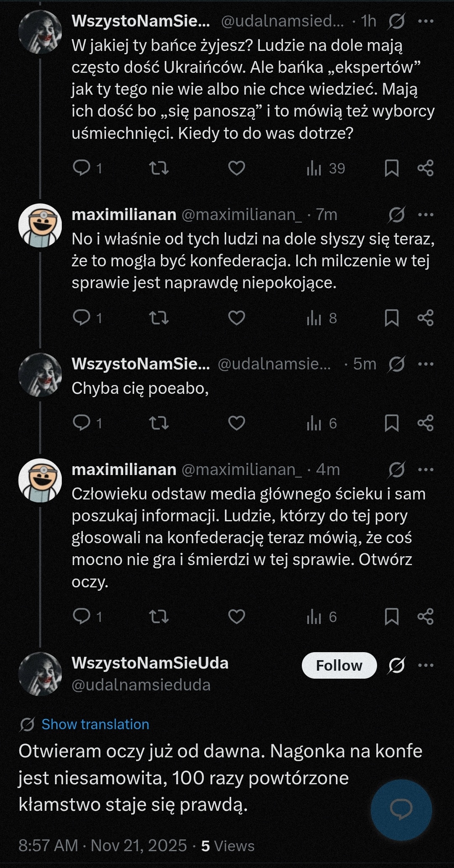Share the tweet posted 4m ago
454x868 pixels.
click(x=425, y=616)
